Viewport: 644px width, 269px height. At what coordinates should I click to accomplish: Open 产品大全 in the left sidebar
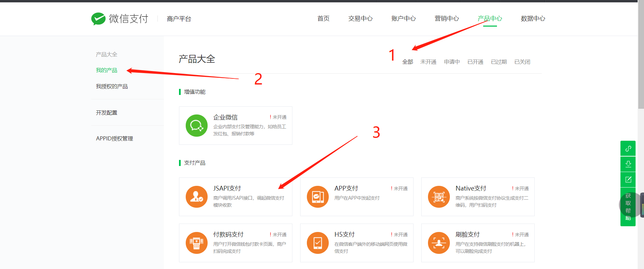click(107, 55)
